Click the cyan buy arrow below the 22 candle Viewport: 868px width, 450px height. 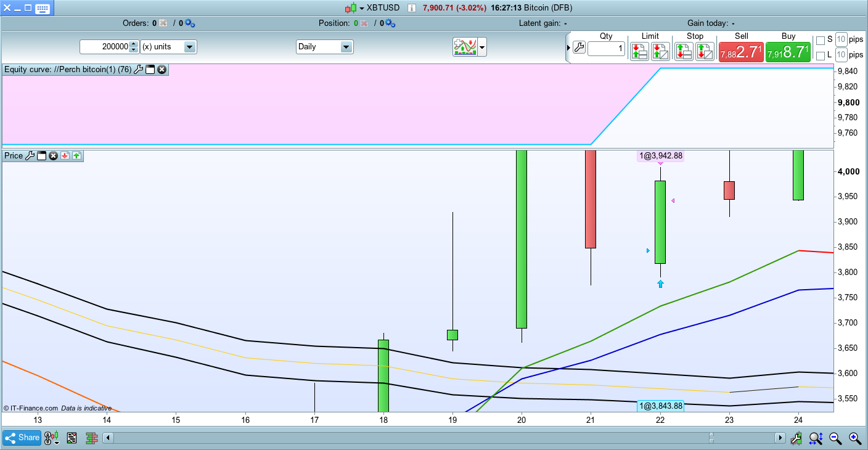(x=660, y=284)
